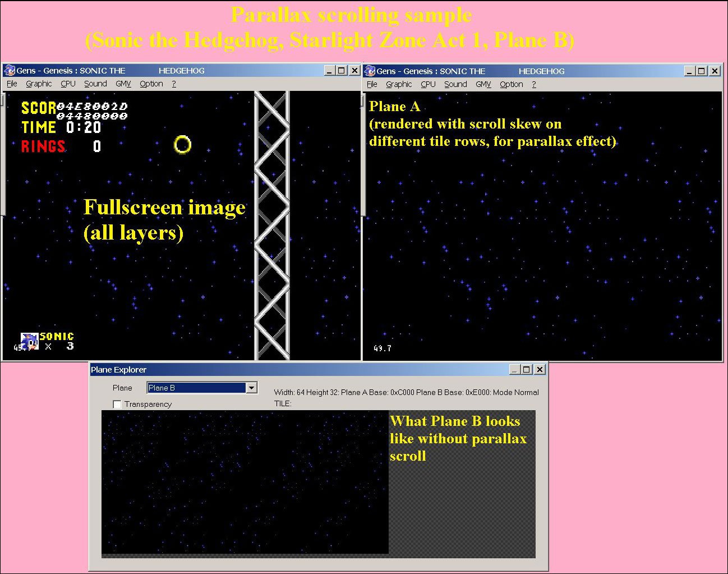Viewport: 728px width, 574px height.
Task: Click the Gens app icon in left window title bar
Action: click(x=10, y=70)
